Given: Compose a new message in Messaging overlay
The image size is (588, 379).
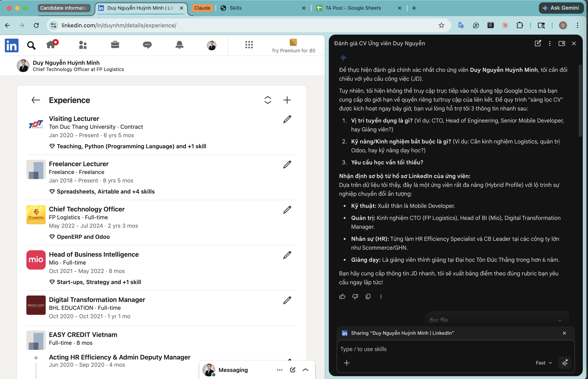Looking at the screenshot, I should [292, 370].
